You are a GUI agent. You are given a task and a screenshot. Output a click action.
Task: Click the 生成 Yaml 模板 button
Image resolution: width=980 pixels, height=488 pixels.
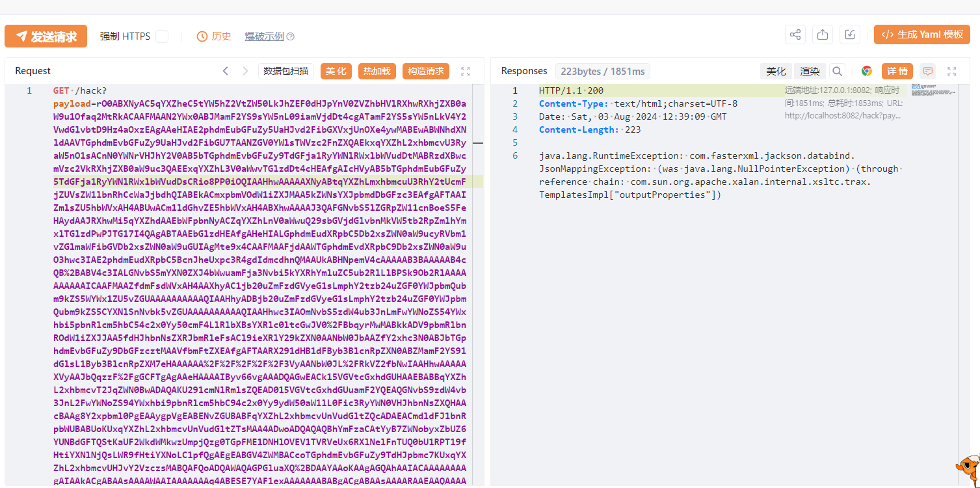pyautogui.click(x=922, y=34)
